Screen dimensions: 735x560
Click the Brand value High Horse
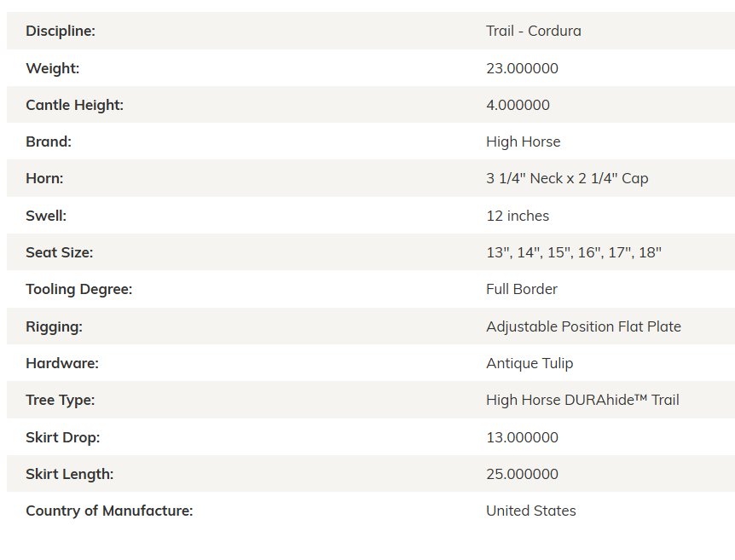pos(524,141)
